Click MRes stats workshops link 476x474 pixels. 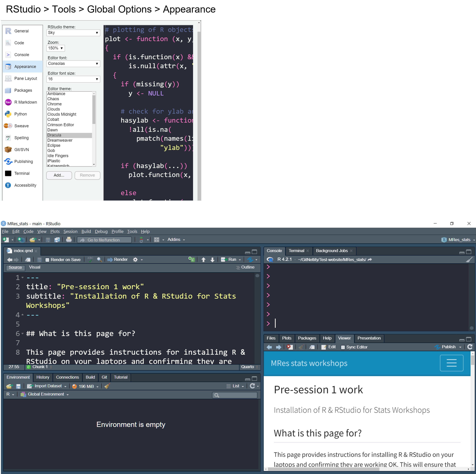tap(309, 363)
